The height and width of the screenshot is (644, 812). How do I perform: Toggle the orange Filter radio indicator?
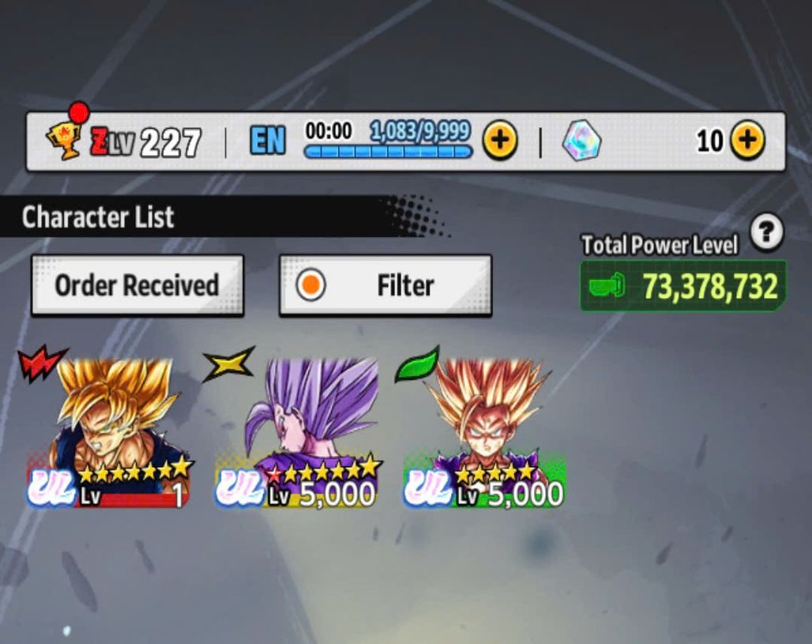pos(310,285)
